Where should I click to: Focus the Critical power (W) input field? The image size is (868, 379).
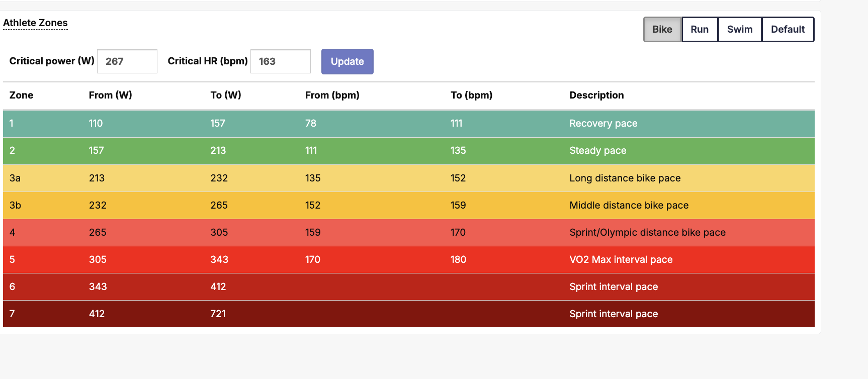[127, 61]
